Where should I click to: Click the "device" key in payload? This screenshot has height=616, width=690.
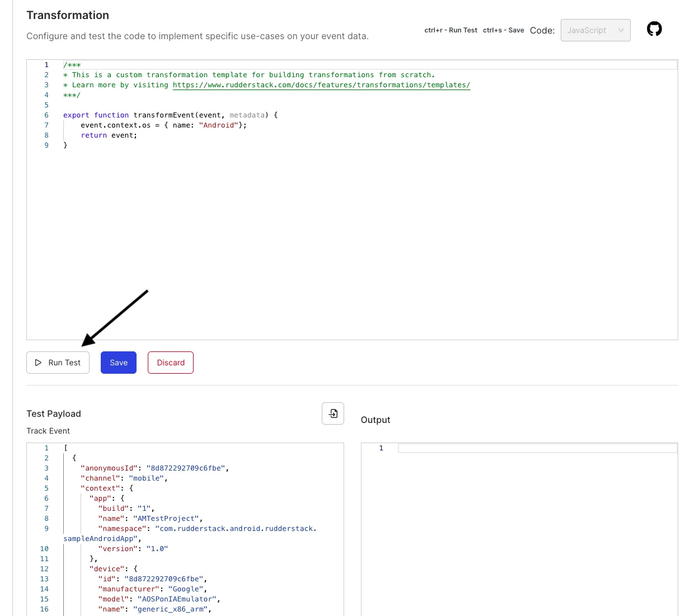(x=107, y=569)
